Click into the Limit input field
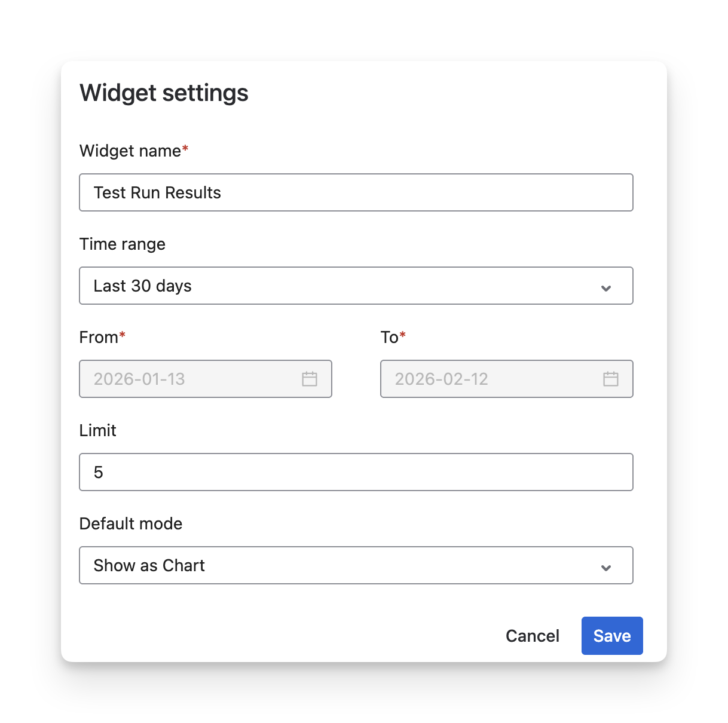The height and width of the screenshot is (723, 728). [x=356, y=472]
